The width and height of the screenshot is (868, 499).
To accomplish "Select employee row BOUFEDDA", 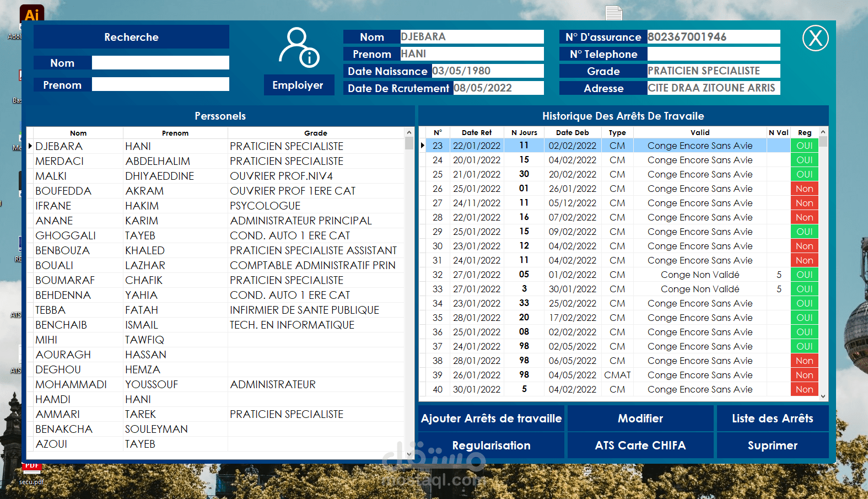I will click(x=215, y=191).
